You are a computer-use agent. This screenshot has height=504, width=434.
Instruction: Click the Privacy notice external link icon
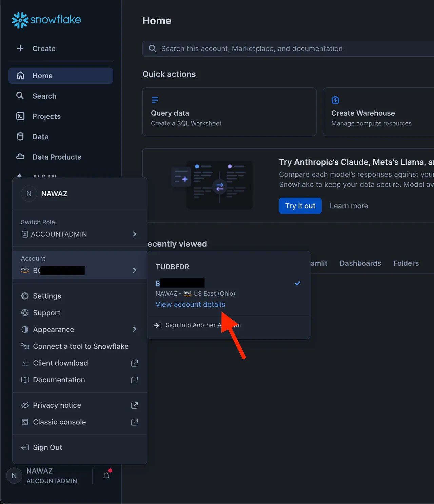point(134,405)
